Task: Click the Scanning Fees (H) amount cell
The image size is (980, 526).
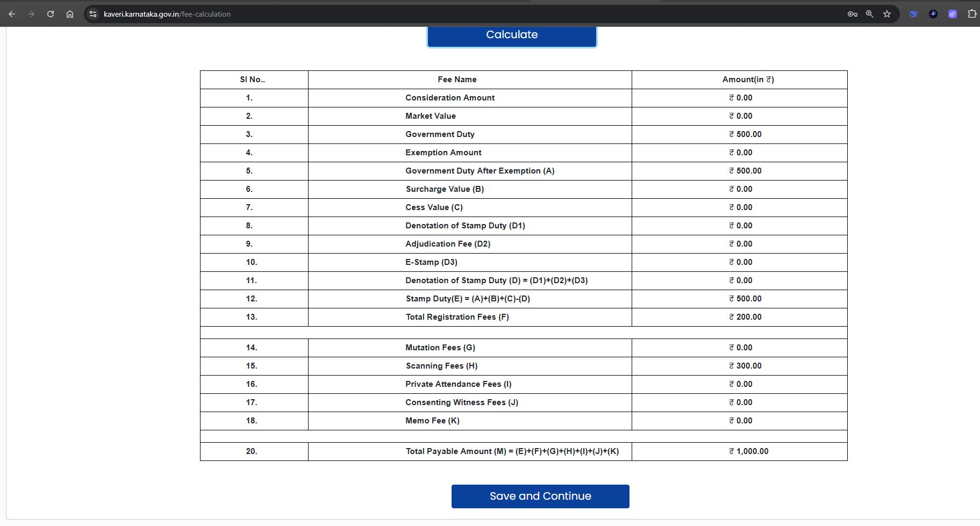Action: 745,366
